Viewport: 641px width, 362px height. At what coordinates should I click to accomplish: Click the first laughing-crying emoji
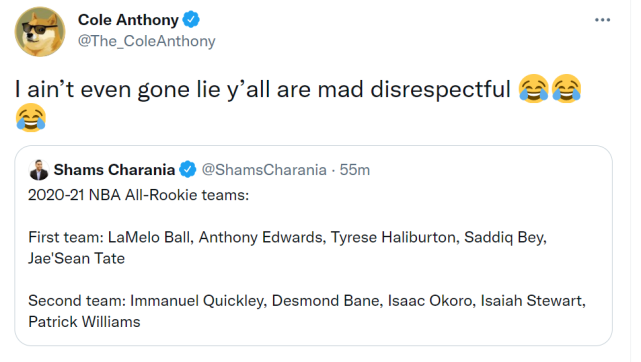(x=533, y=89)
